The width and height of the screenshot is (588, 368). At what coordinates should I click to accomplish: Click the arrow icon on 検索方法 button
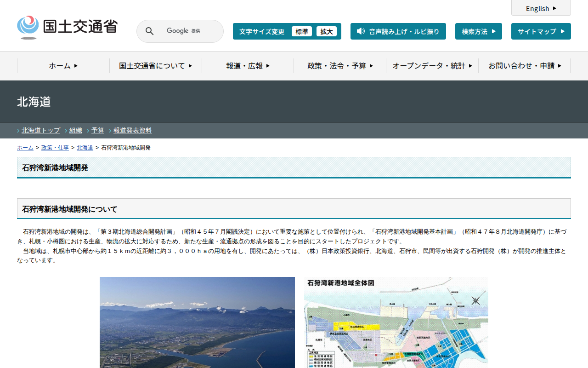pos(493,31)
